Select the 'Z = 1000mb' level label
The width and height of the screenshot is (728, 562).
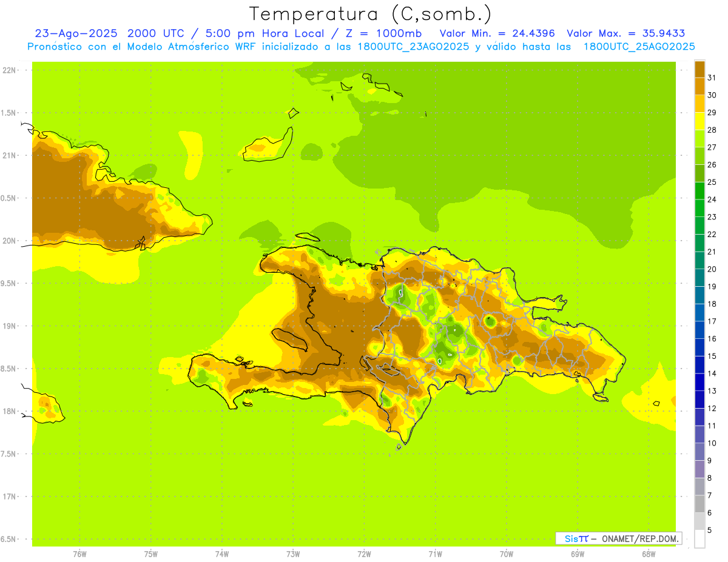[x=382, y=33]
